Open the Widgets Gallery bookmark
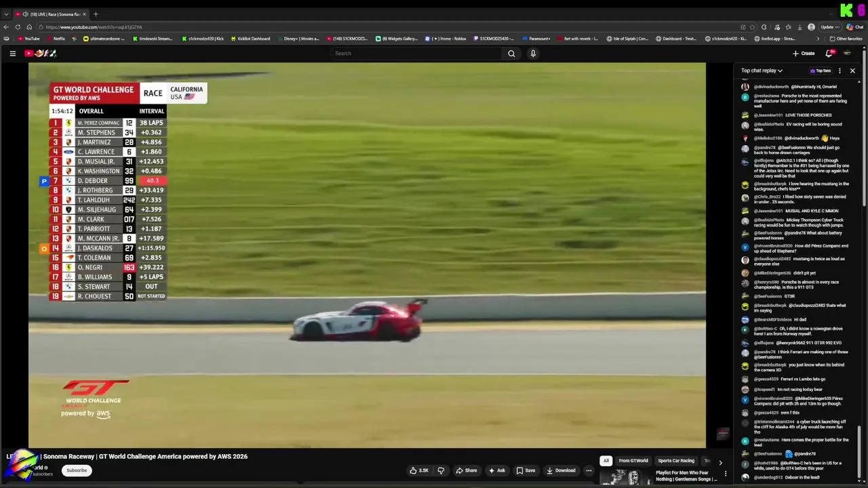 pyautogui.click(x=397, y=39)
